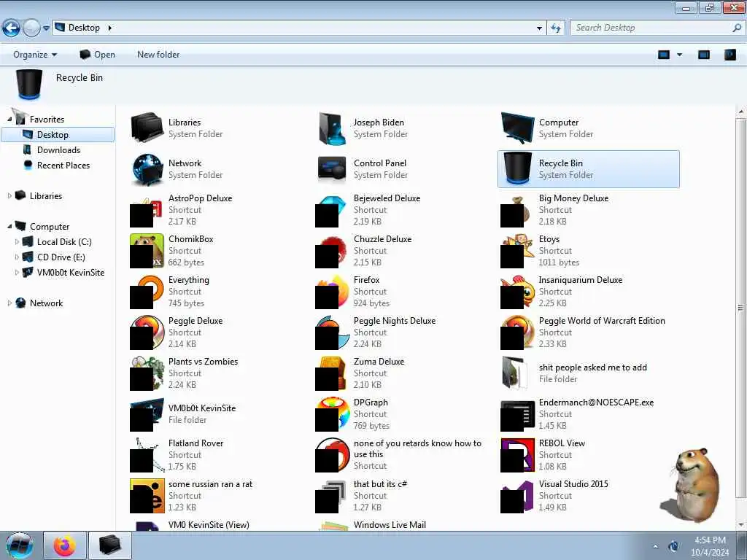Select Desktop under Favorites
747x560 pixels.
tap(58, 135)
